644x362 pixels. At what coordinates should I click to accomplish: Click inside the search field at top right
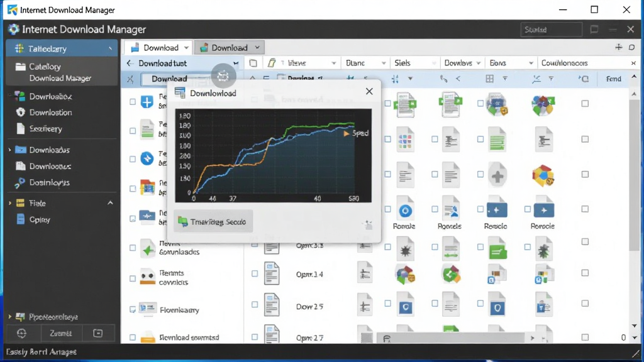pyautogui.click(x=551, y=30)
